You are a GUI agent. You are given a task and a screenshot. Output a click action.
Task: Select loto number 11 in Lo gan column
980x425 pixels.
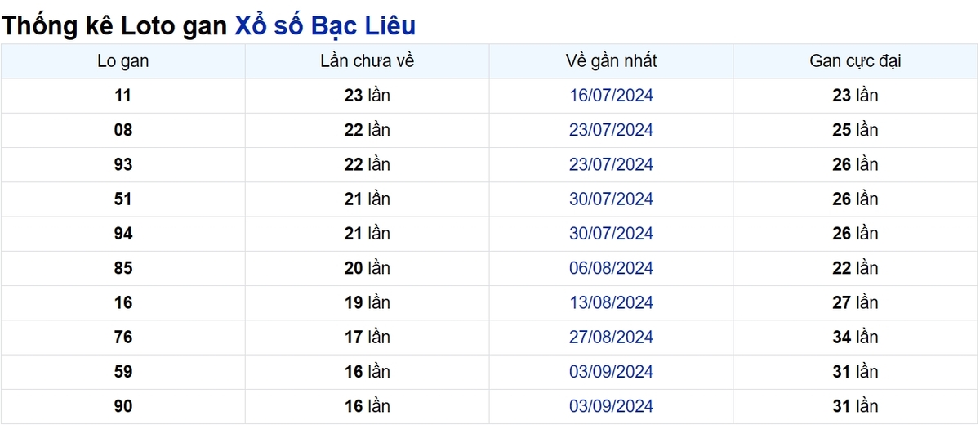coord(122,96)
